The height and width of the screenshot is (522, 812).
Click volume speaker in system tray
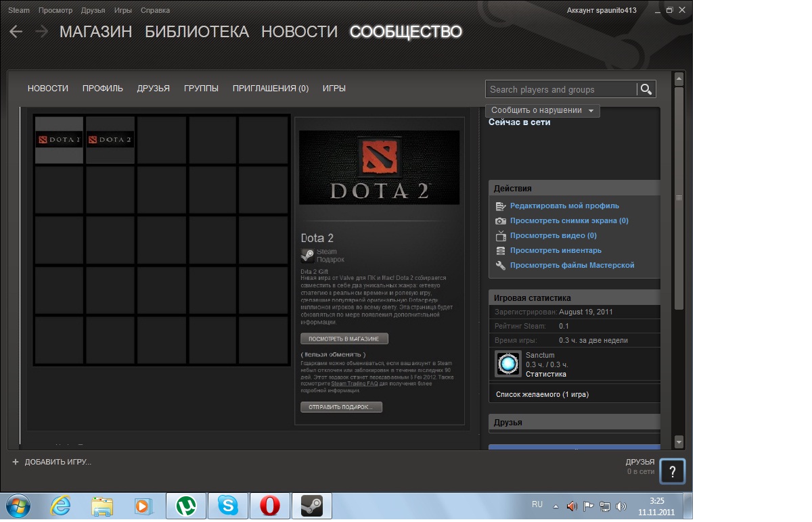click(621, 506)
